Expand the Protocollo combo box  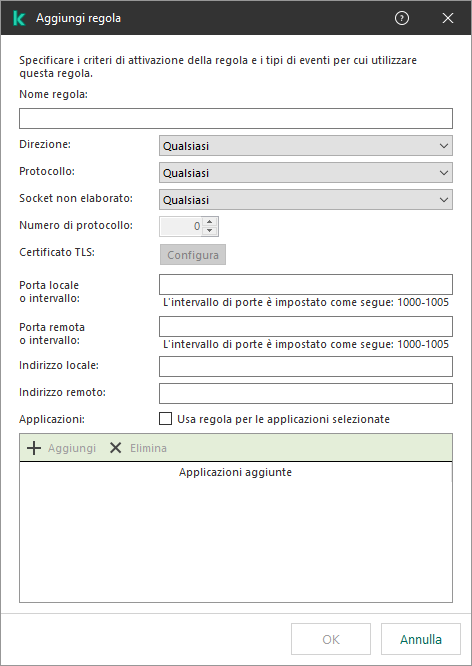click(x=305, y=173)
